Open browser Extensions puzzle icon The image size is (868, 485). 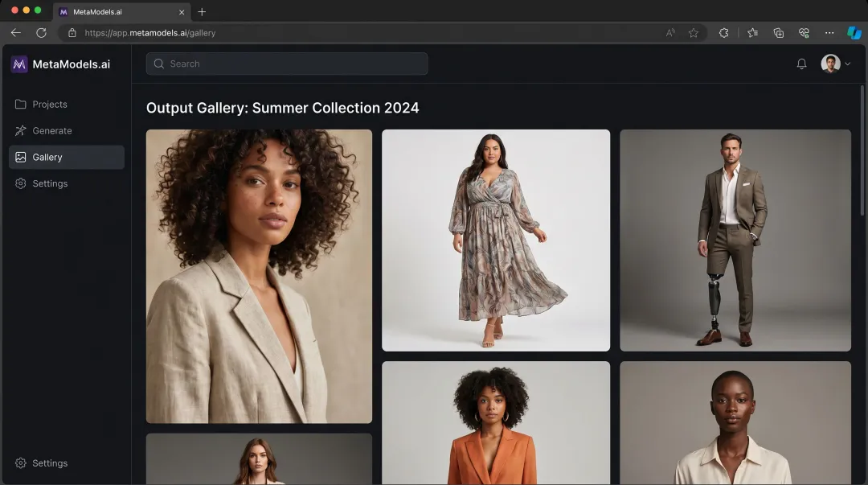723,33
